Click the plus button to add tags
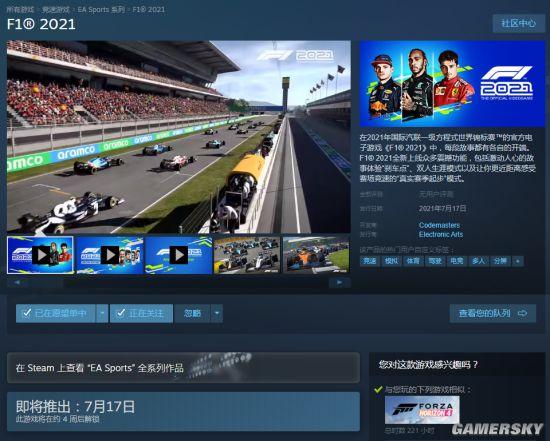Image resolution: width=550 pixels, height=441 pixels. [x=518, y=261]
